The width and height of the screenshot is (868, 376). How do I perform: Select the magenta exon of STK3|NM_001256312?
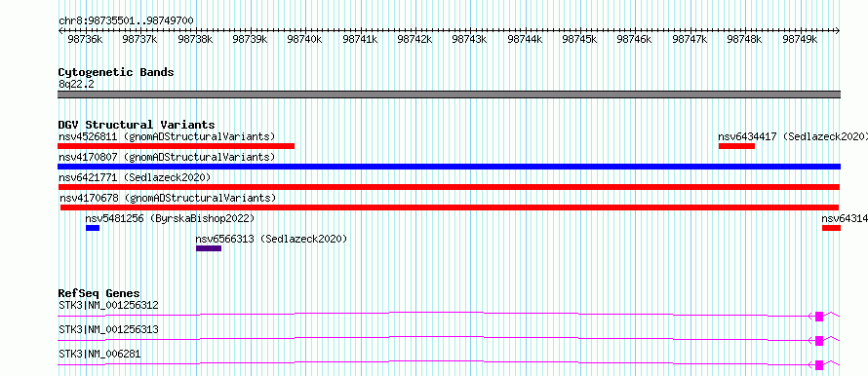819,317
